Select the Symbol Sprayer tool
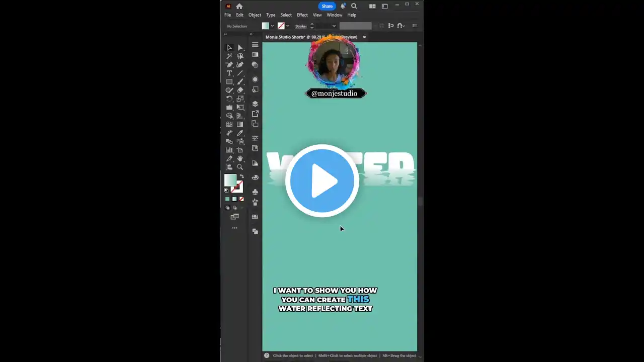This screenshot has height=362, width=644. click(x=240, y=142)
